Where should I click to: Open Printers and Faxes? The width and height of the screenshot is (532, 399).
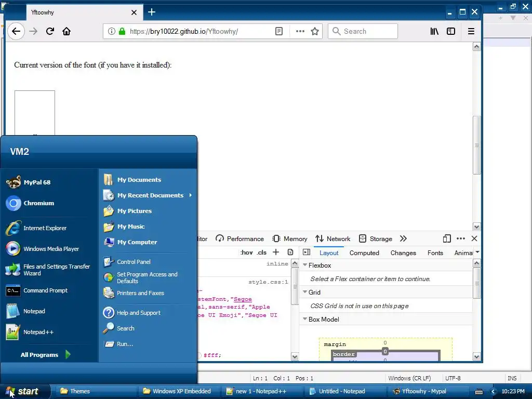point(134,293)
